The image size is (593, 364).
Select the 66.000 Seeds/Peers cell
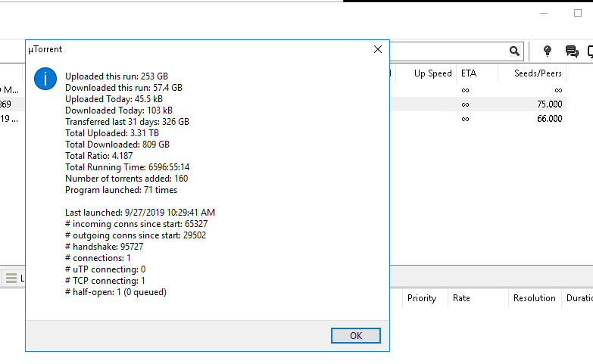pyautogui.click(x=550, y=119)
